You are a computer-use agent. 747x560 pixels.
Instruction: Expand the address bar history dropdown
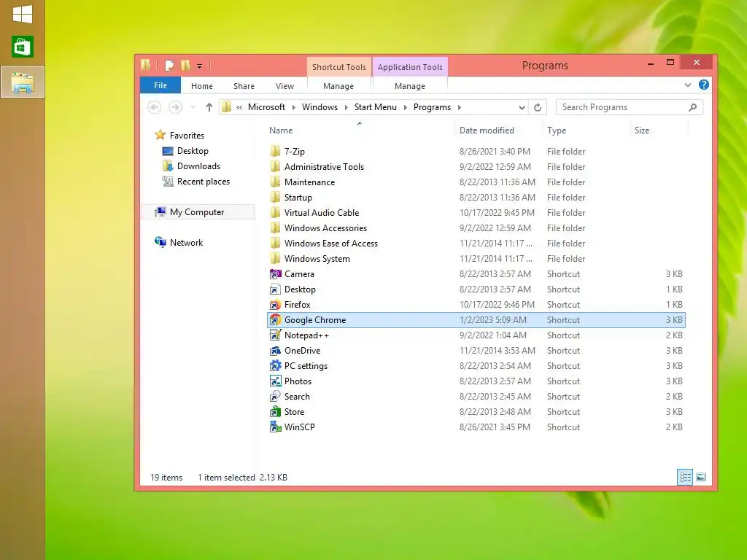(522, 107)
